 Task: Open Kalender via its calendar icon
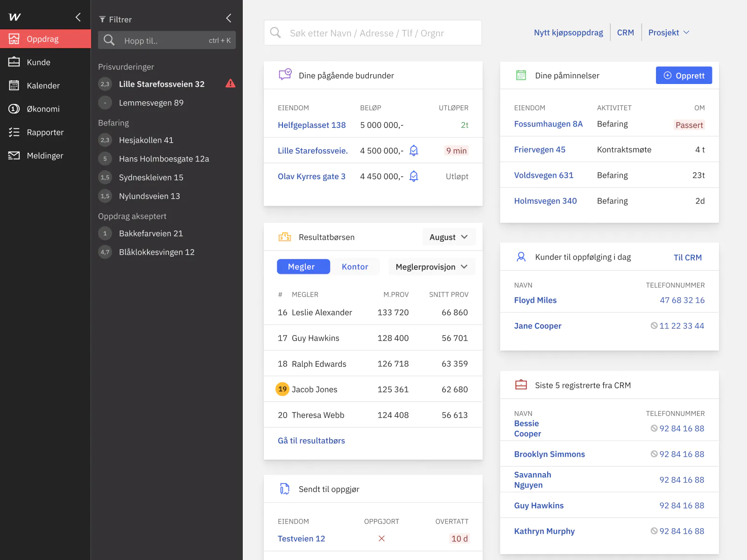tap(14, 85)
